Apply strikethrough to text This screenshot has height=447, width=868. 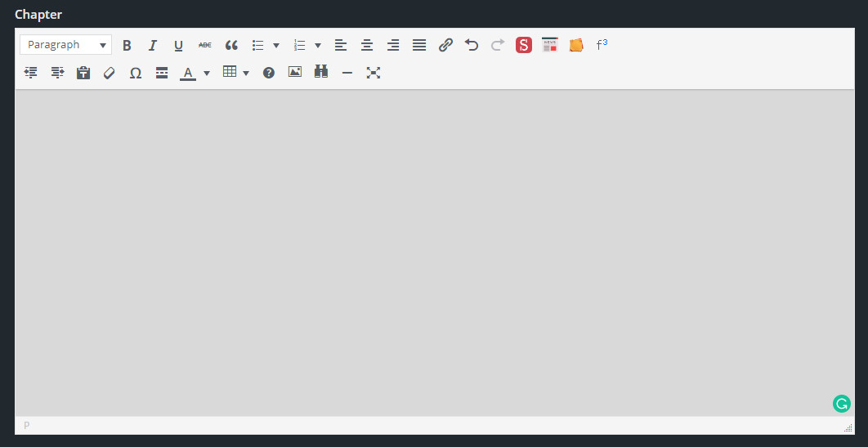[204, 46]
